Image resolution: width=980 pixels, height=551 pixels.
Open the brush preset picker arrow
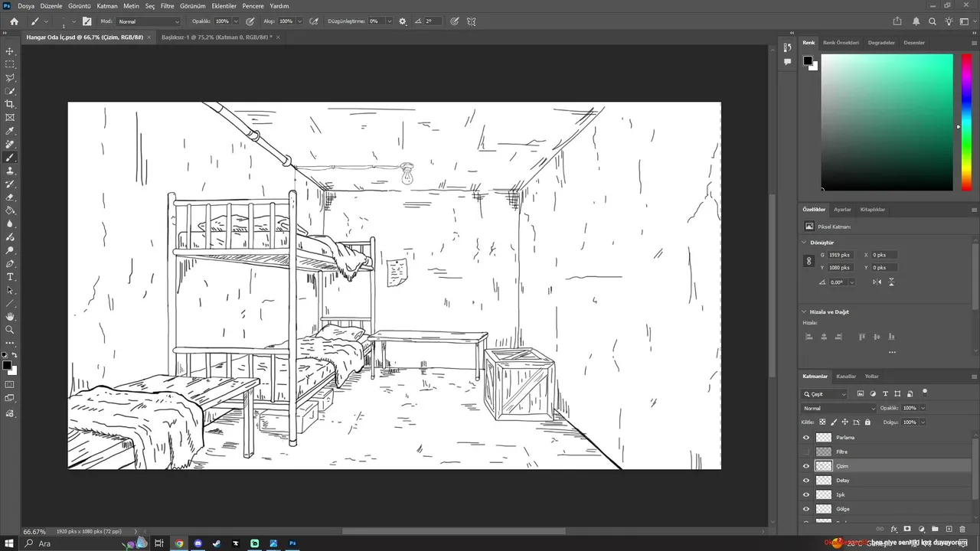tap(73, 21)
